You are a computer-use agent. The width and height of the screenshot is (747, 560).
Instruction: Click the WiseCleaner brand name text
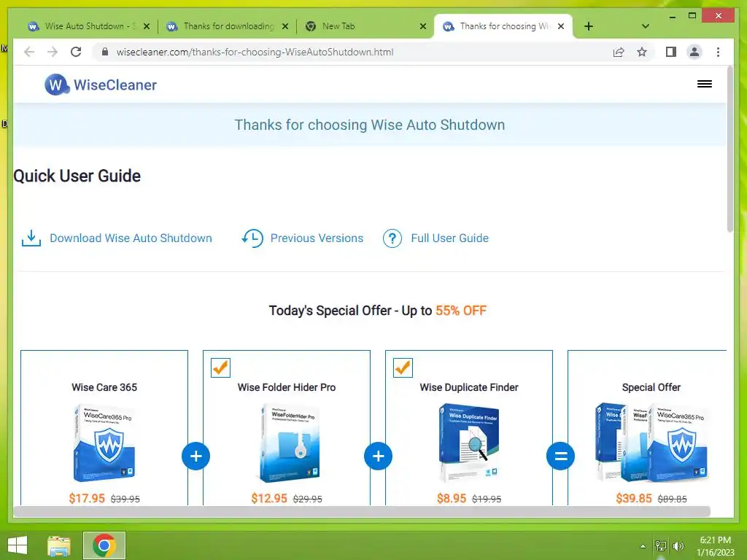tap(115, 85)
